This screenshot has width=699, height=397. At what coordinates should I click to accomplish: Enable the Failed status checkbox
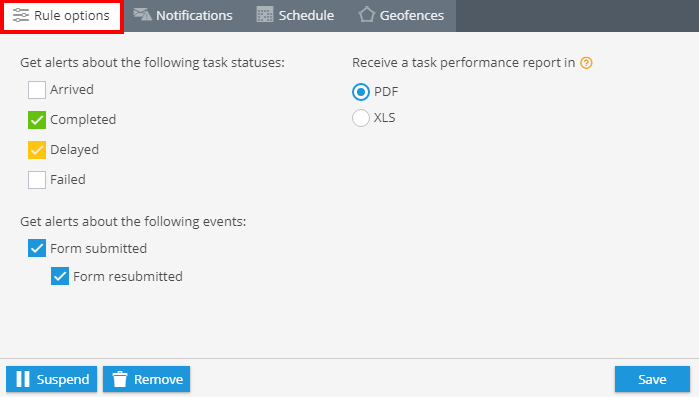(x=37, y=180)
